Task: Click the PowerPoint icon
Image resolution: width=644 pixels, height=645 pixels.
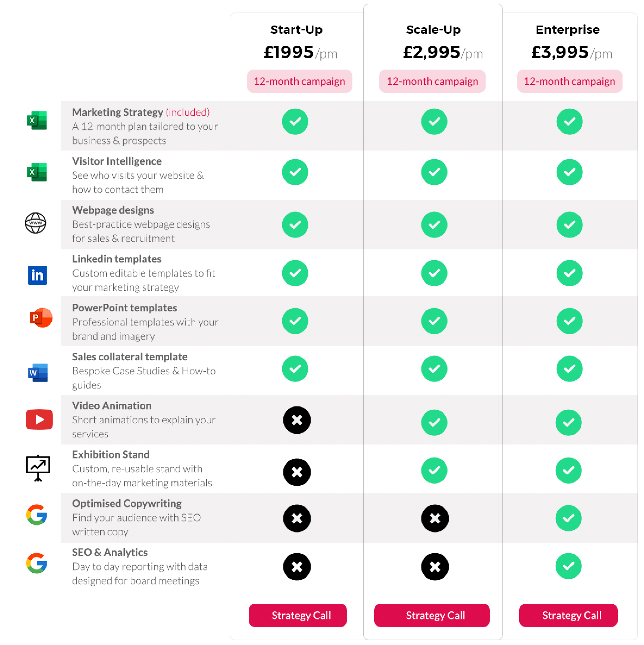Action: coord(41,318)
